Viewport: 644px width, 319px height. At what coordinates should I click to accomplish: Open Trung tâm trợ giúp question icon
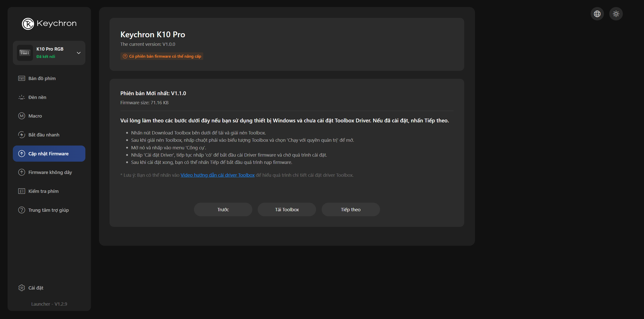coord(22,210)
